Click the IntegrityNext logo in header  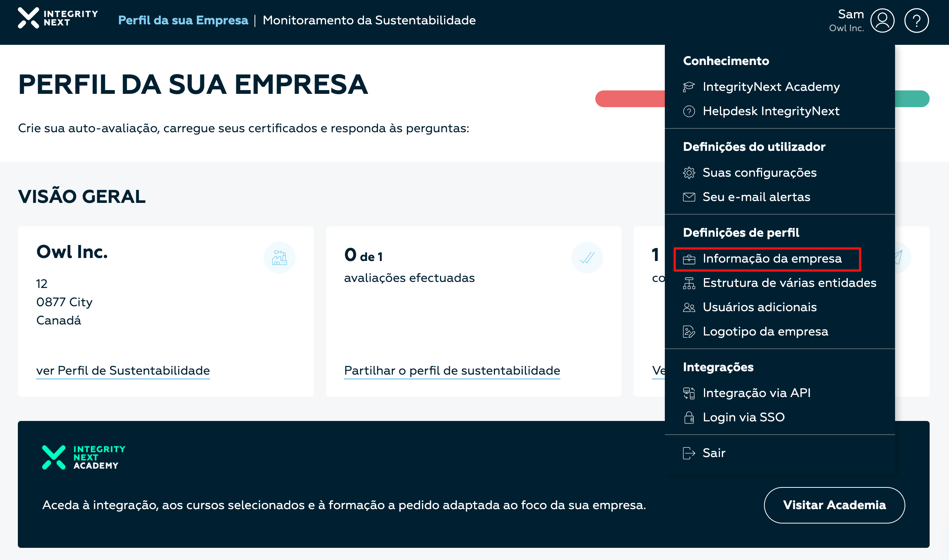point(57,18)
